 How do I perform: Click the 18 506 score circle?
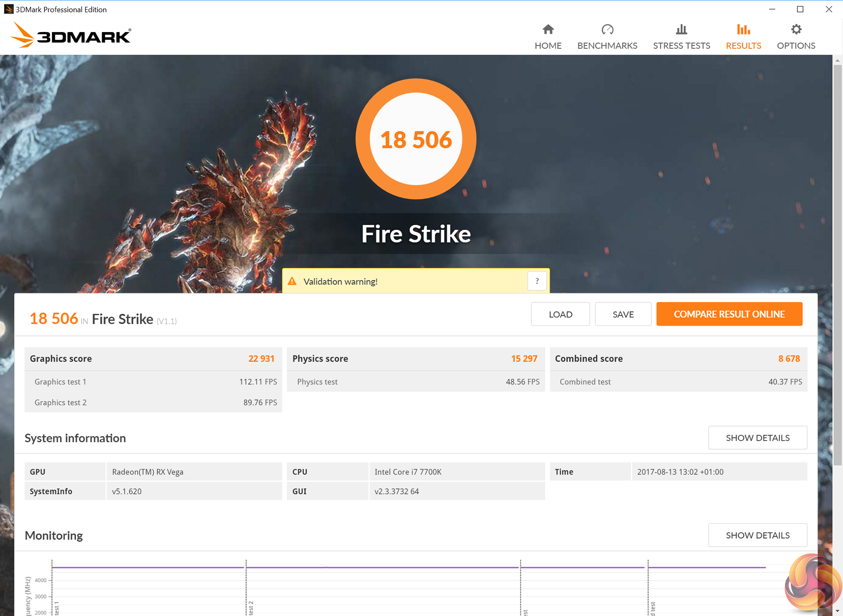(416, 139)
